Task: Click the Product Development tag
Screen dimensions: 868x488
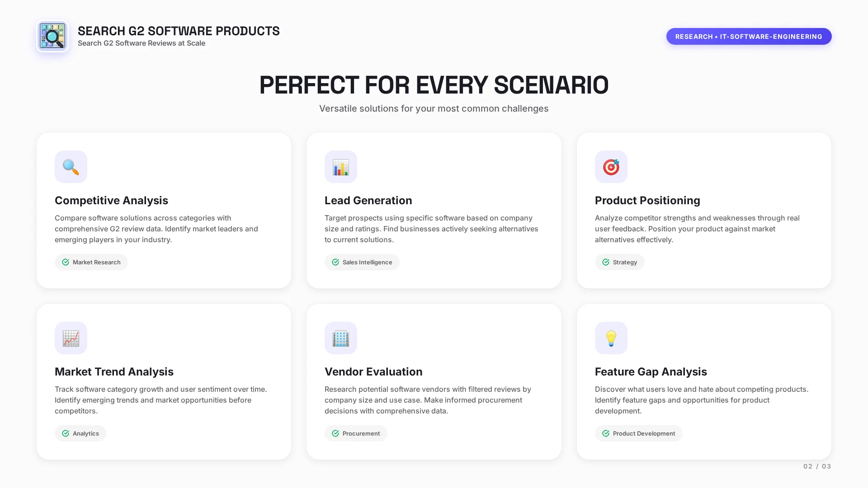Action: pyautogui.click(x=638, y=433)
